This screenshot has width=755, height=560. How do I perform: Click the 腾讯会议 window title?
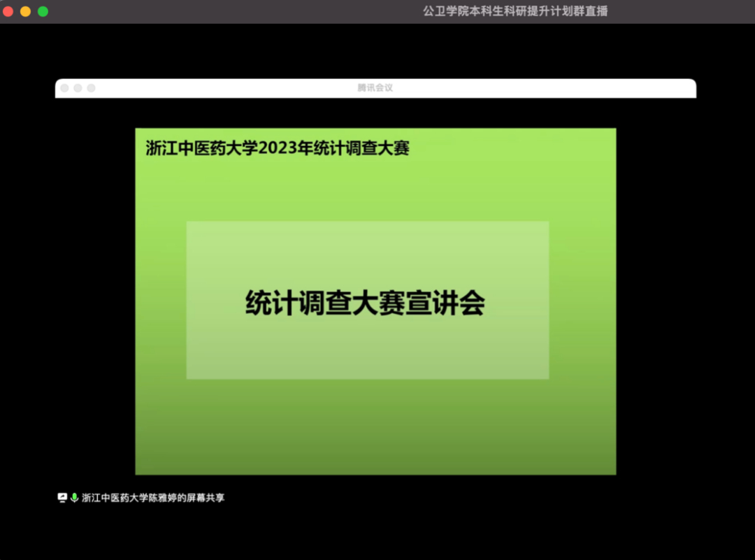(375, 88)
